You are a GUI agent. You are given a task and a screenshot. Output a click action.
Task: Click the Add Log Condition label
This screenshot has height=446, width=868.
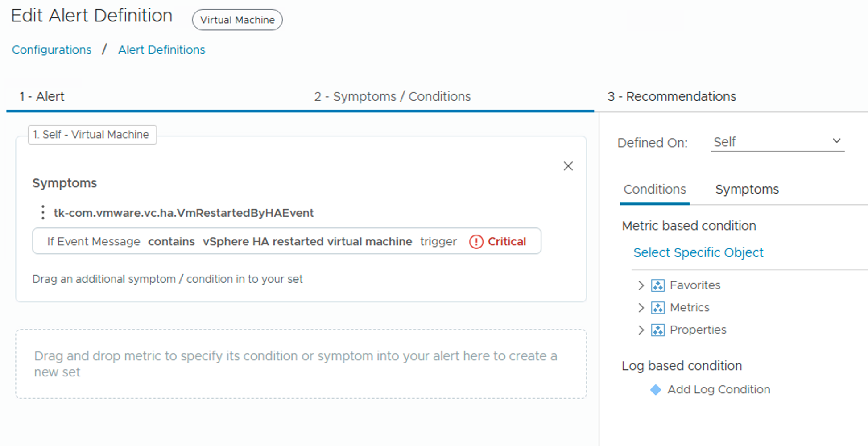pyautogui.click(x=718, y=390)
